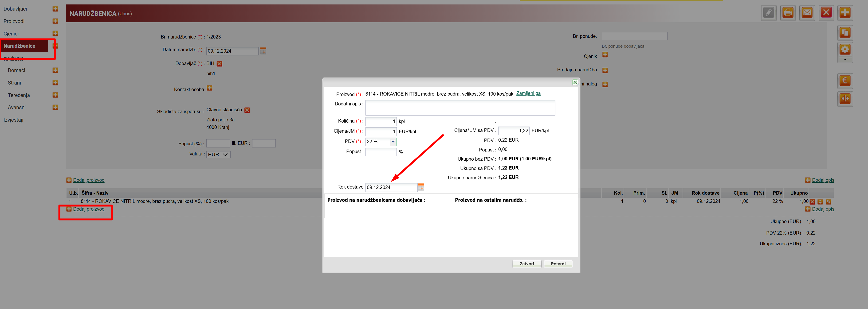The width and height of the screenshot is (868, 309).
Task: Open Izvještaji in the sidebar menu
Action: point(13,120)
